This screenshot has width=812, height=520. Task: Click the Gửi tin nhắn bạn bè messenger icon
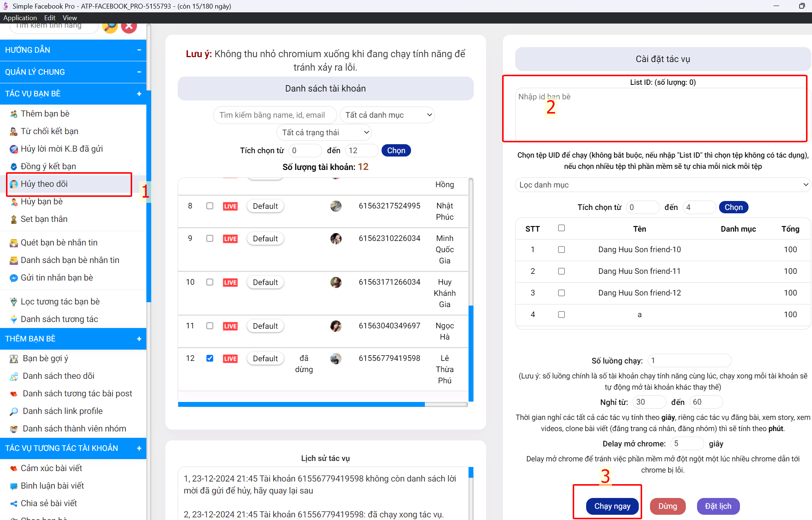(x=13, y=278)
